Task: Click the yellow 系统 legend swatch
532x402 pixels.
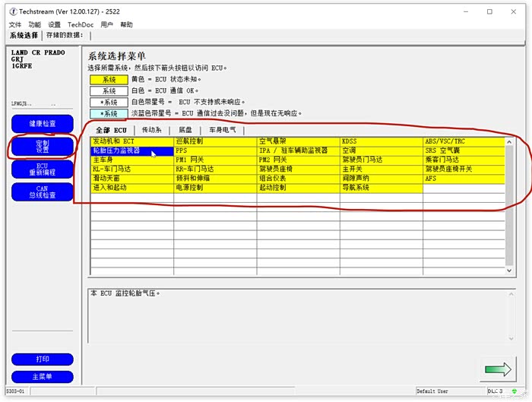Action: coord(109,79)
